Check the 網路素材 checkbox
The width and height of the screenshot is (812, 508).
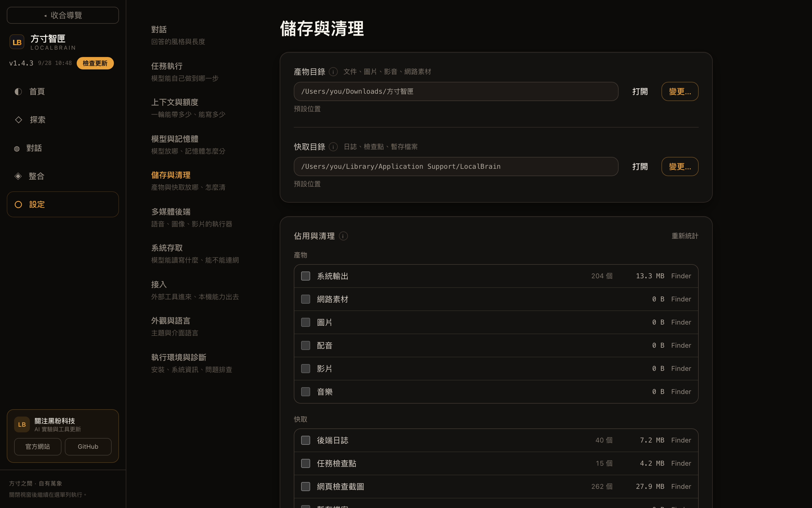click(305, 299)
